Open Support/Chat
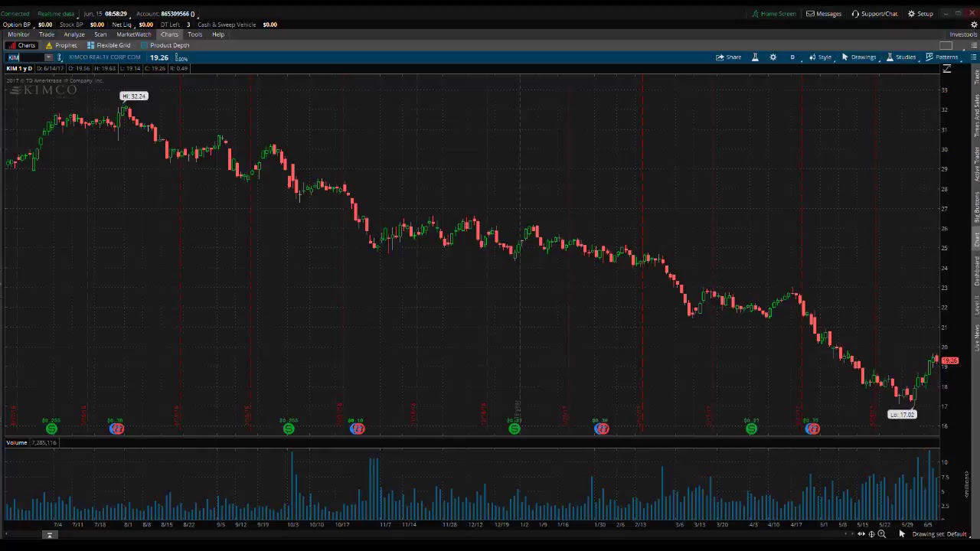 (874, 14)
